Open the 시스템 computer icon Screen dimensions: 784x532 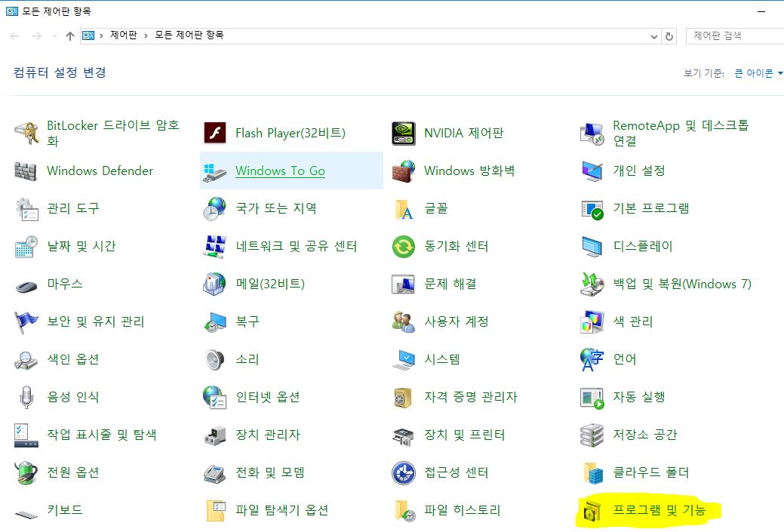click(x=404, y=360)
